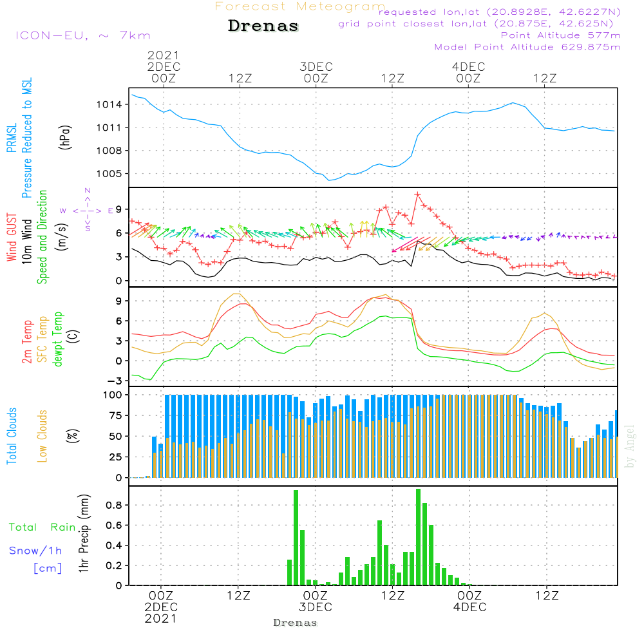This screenshot has width=644, height=644.
Task: Click the 'Snow/1h' blue legend text
Action: [35, 551]
